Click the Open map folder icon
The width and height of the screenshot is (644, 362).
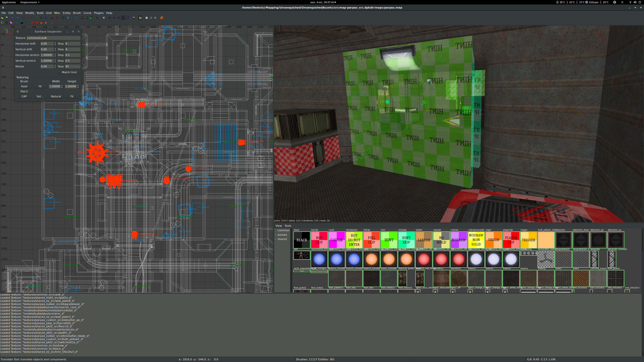click(2, 18)
